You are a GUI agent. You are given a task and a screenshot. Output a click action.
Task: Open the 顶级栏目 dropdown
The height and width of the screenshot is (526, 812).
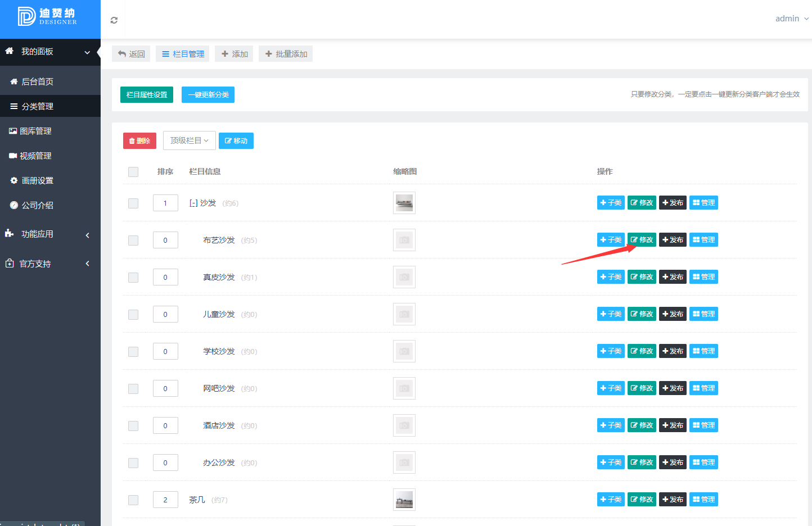pos(190,140)
